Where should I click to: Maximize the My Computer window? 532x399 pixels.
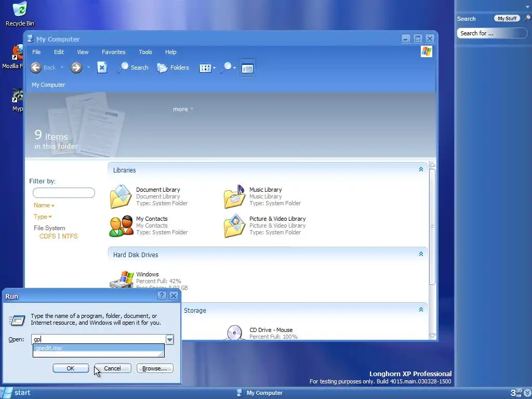click(418, 38)
